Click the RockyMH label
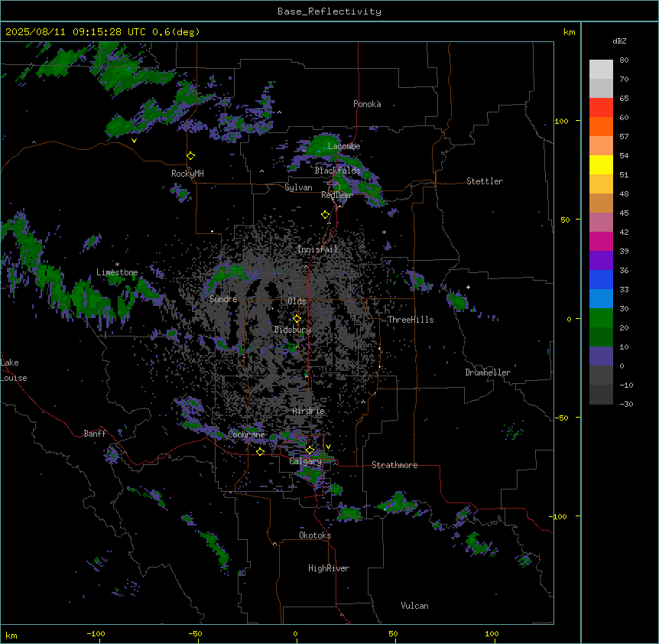Viewport: 659px width, 644px height. [187, 173]
